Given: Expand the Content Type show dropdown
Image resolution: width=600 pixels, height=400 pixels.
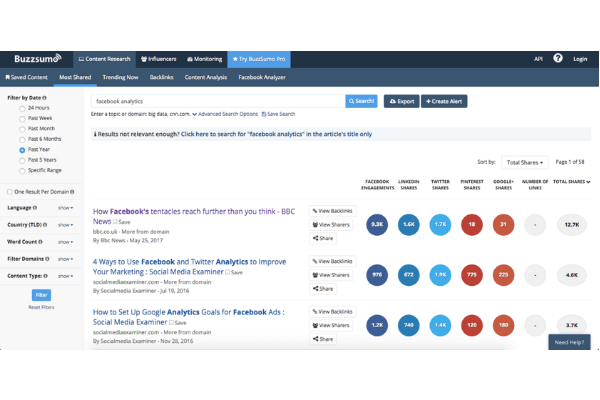Looking at the screenshot, I should coord(65,276).
